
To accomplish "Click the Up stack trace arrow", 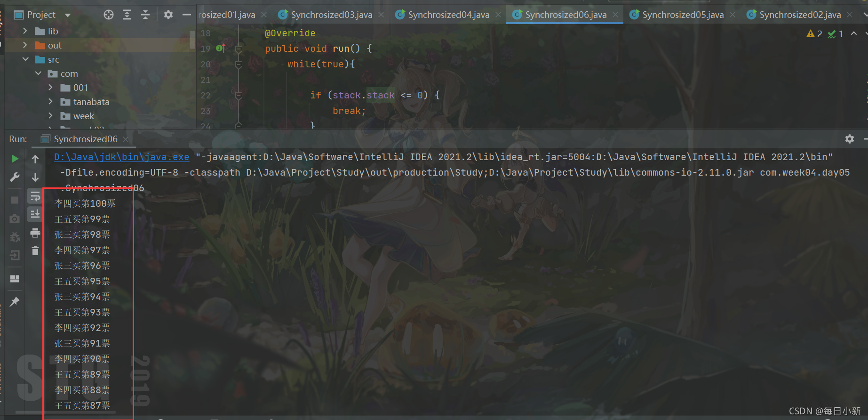I will [x=35, y=159].
